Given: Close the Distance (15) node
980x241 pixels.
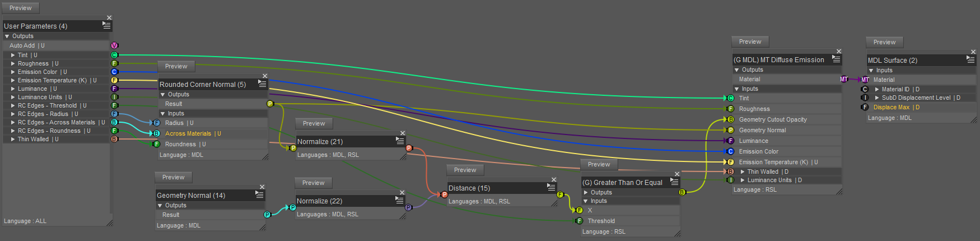Looking at the screenshot, I should pyautogui.click(x=554, y=179).
